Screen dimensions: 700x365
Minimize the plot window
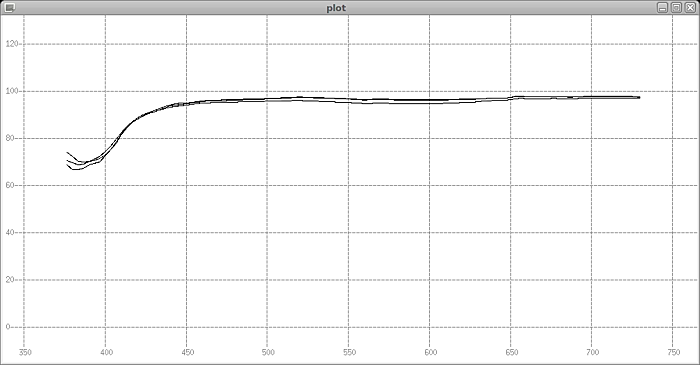click(x=662, y=7)
